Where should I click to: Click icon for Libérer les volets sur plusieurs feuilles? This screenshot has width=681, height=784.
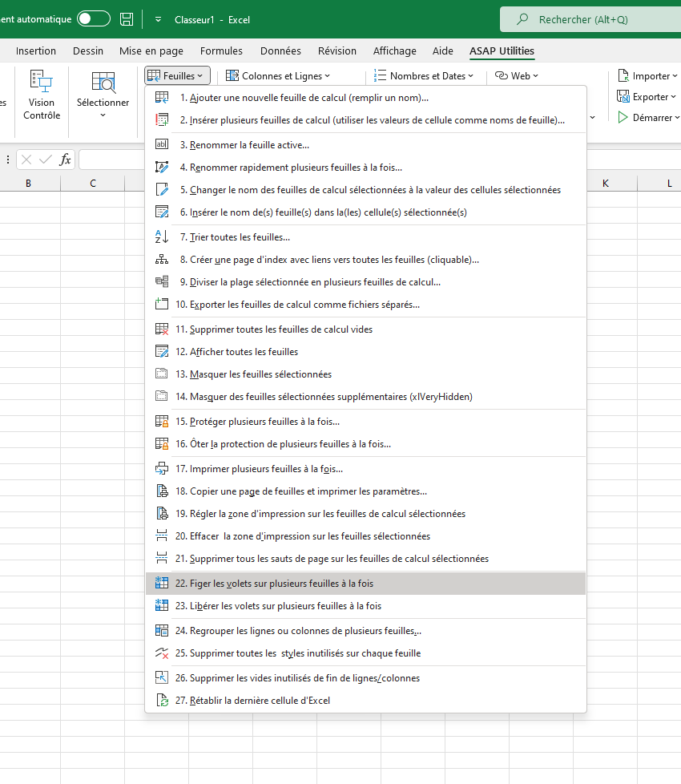162,605
